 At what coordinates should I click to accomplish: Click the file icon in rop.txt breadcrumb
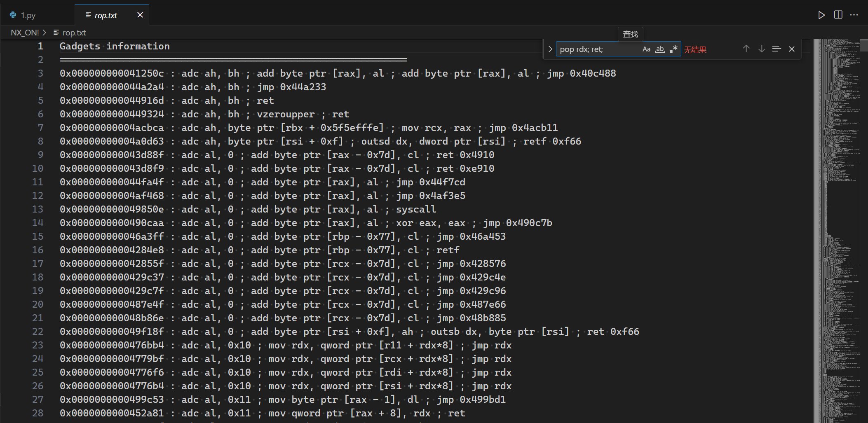[56, 32]
